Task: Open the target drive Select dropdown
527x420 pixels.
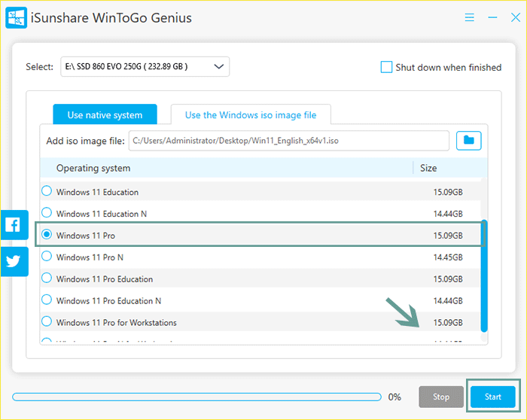Action: pos(145,66)
